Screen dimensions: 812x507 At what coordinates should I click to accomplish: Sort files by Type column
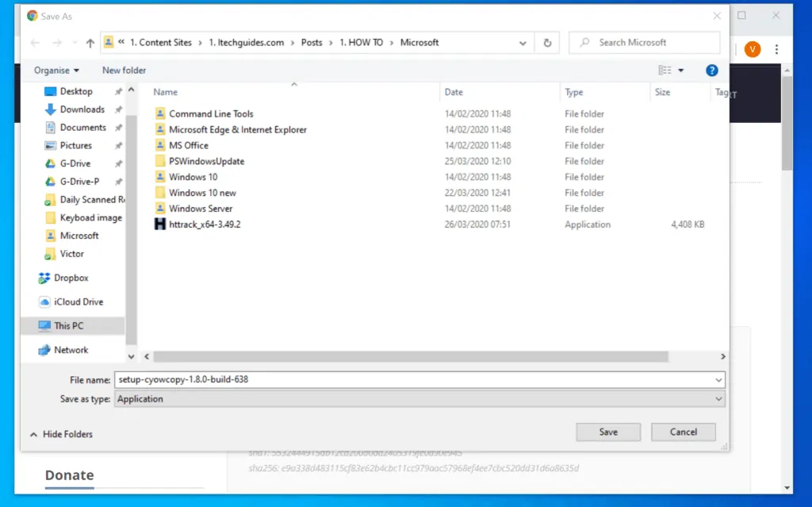574,92
